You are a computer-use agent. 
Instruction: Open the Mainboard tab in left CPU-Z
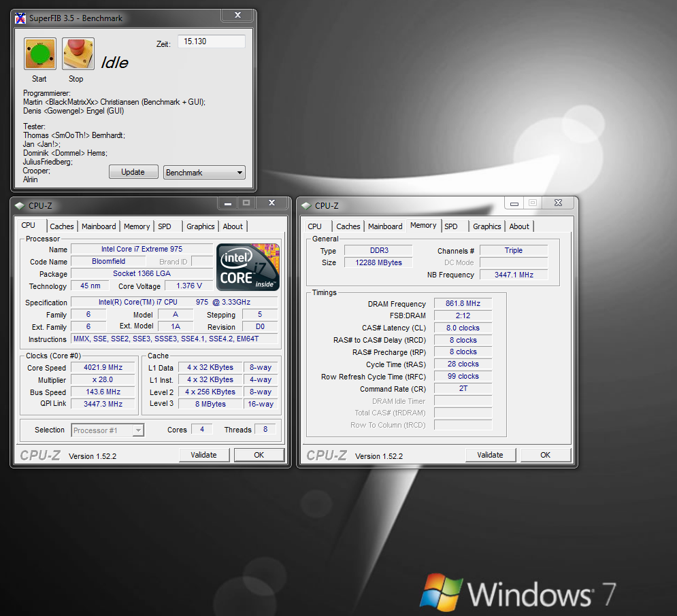click(x=99, y=226)
